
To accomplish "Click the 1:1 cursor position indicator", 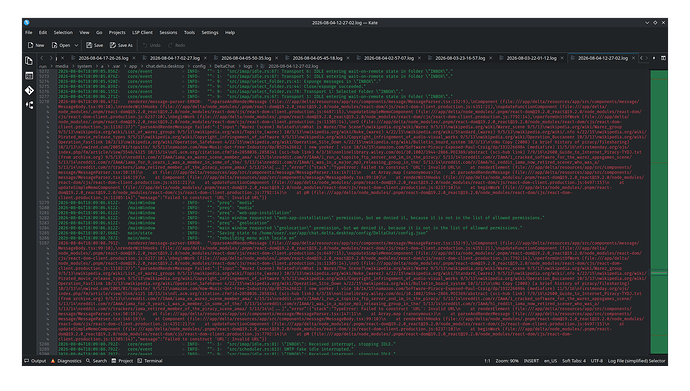I will point(487,361).
